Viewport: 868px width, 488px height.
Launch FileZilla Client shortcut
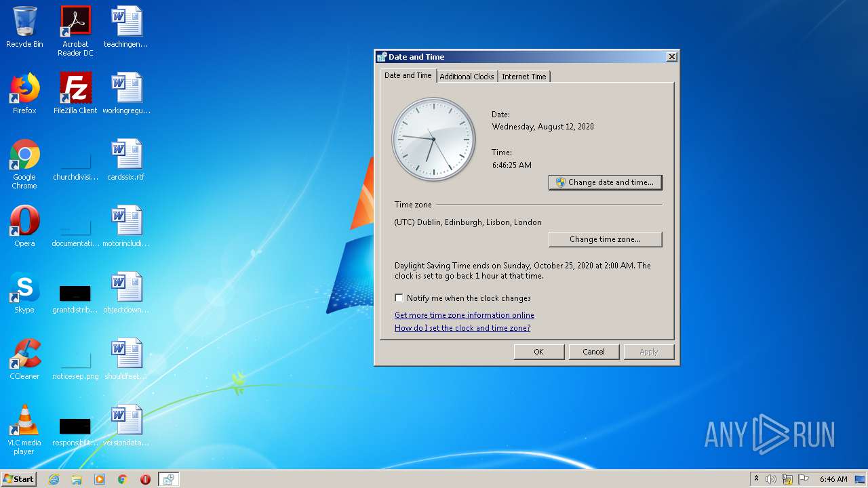75,94
